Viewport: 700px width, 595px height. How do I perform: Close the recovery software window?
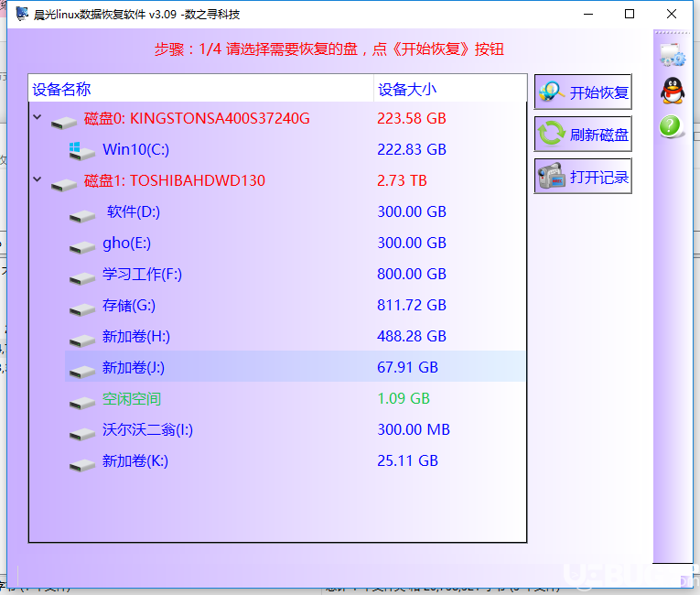(x=672, y=15)
